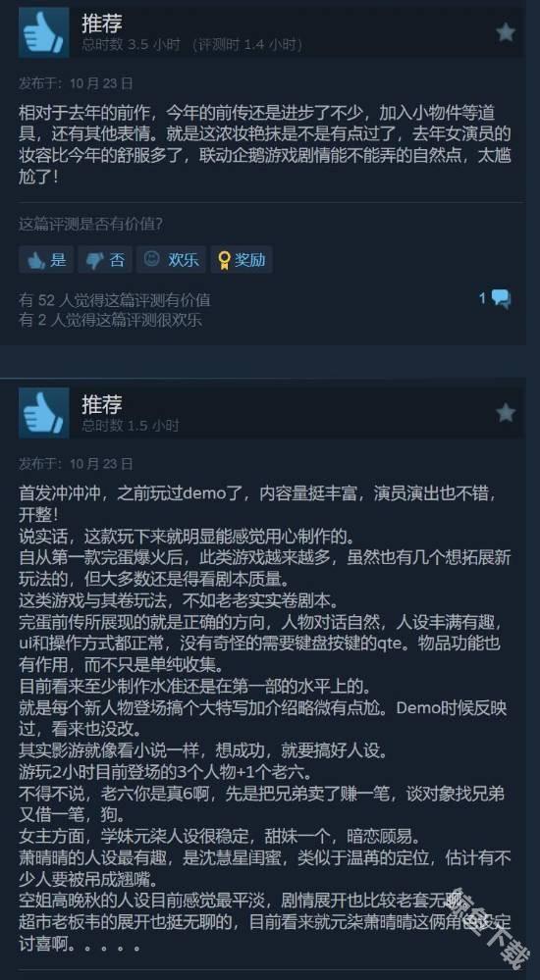This screenshot has width=540, height=980.
Task: Click the 总时数 1.5 小时 playtime text
Action: [x=131, y=426]
